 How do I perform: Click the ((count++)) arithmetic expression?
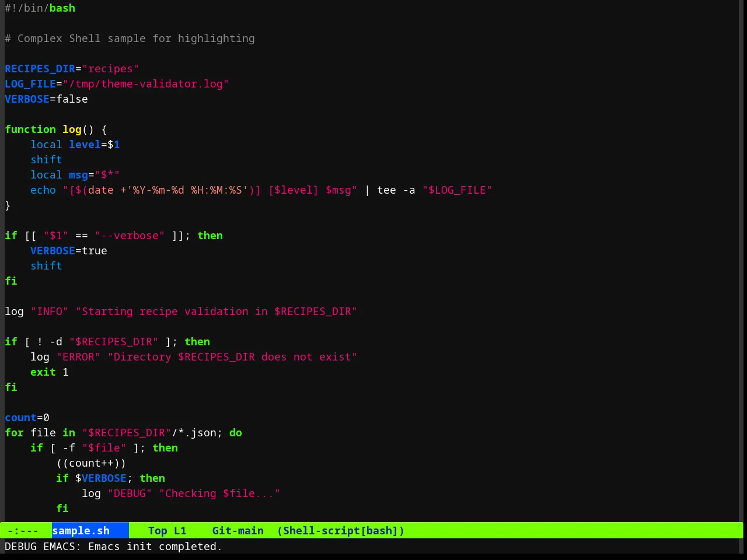[x=91, y=463]
